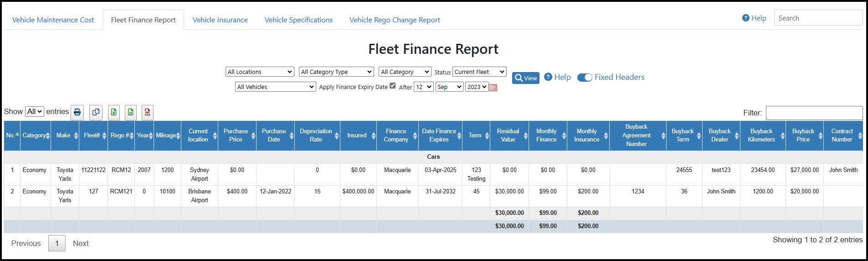Viewport: 868px width, 261px height.
Task: Open the Status Current Fleet dropdown
Action: [x=479, y=72]
